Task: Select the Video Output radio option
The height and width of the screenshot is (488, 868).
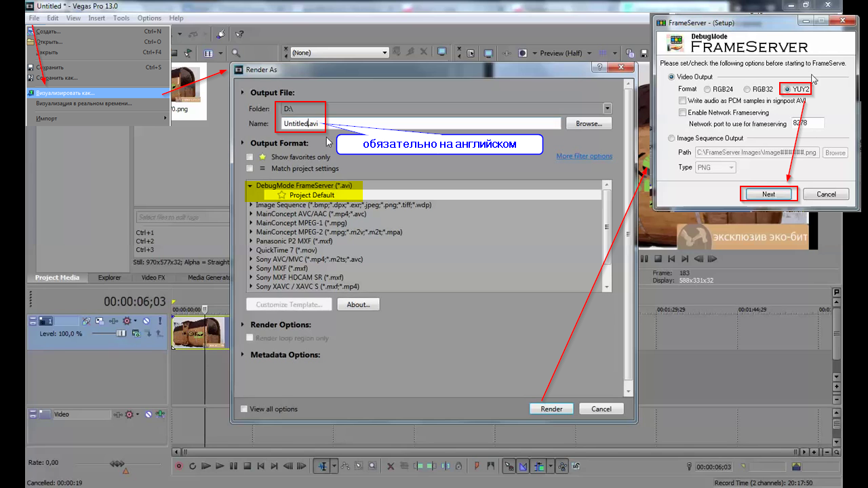Action: [671, 77]
